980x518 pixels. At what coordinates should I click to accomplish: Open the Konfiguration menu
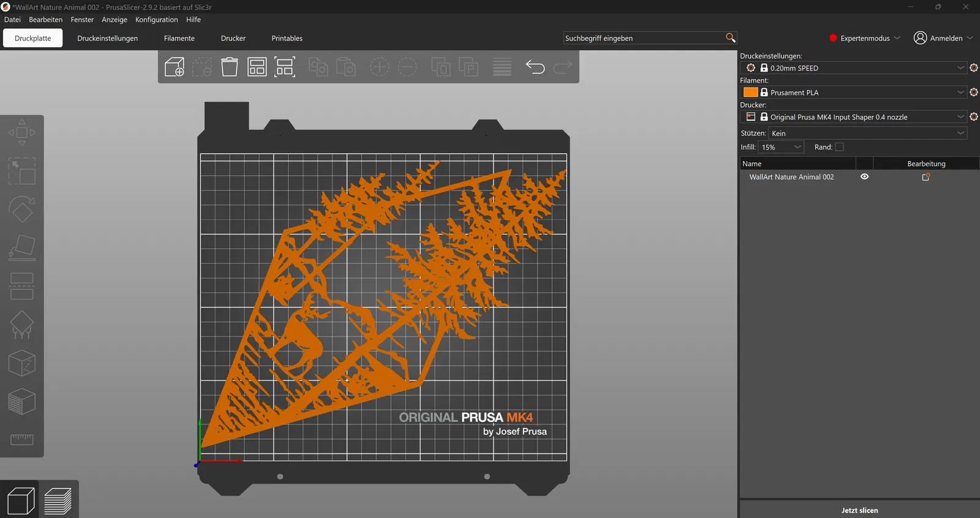click(x=156, y=20)
